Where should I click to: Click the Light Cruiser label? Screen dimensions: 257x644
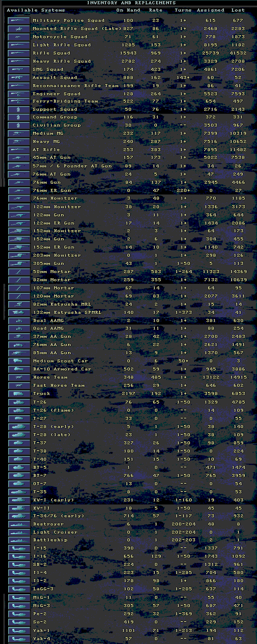[x=55, y=532]
